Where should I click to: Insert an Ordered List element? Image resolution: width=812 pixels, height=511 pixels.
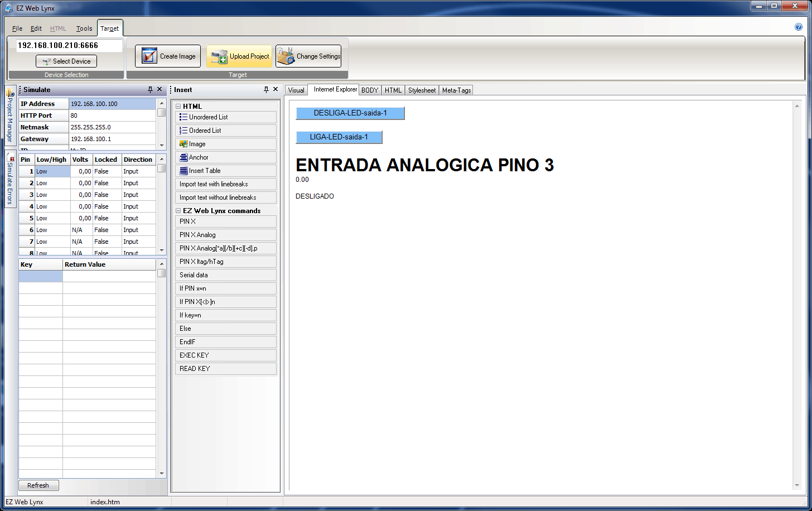coord(226,131)
